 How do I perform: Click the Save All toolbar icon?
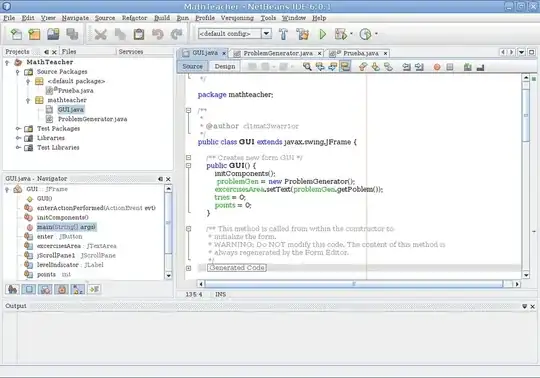point(72,34)
